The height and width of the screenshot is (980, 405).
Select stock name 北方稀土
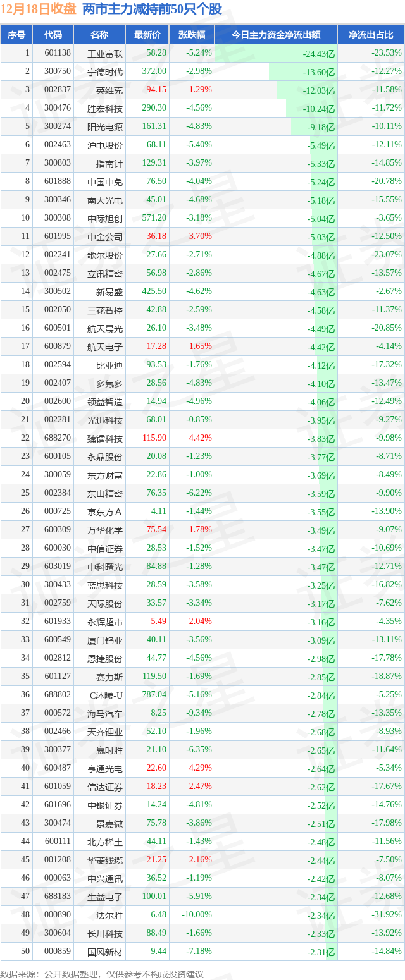[x=105, y=842]
